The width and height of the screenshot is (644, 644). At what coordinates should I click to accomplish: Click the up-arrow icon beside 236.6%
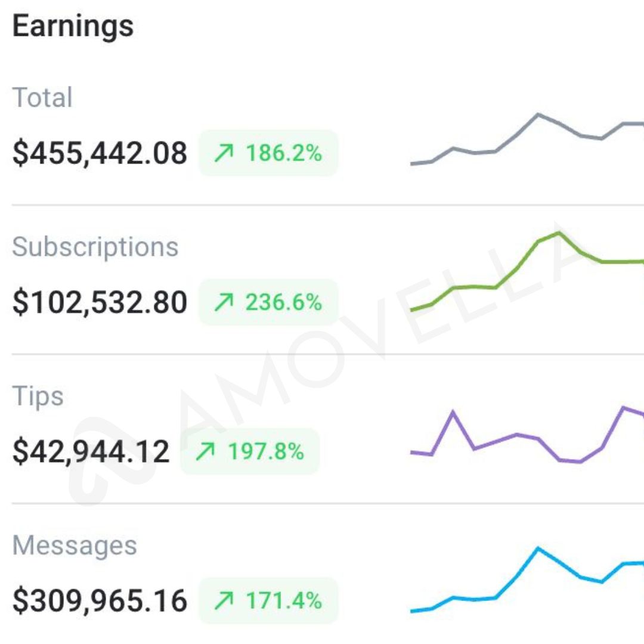224,303
